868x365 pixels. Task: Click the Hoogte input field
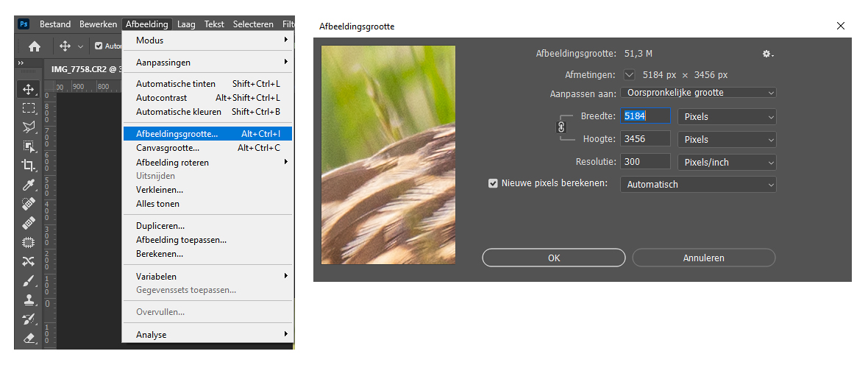[x=645, y=139]
